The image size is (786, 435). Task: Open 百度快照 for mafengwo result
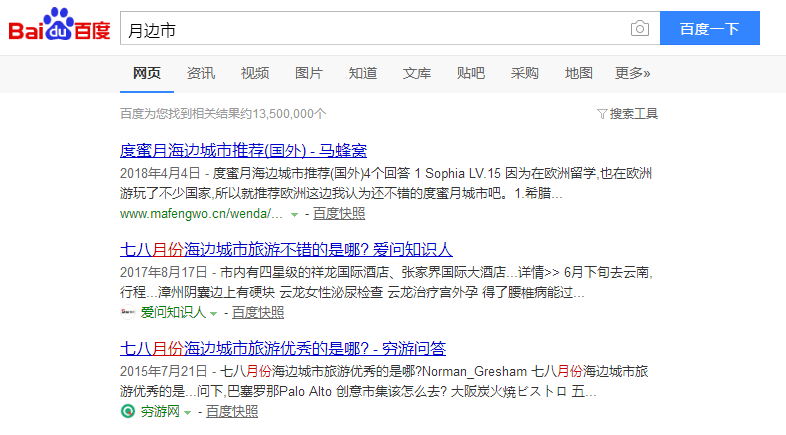pos(339,213)
